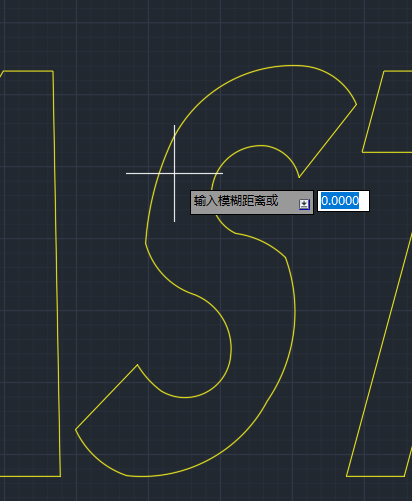Pick the left letter's bottom-right corner
The height and width of the screenshot is (501, 412).
60,476
